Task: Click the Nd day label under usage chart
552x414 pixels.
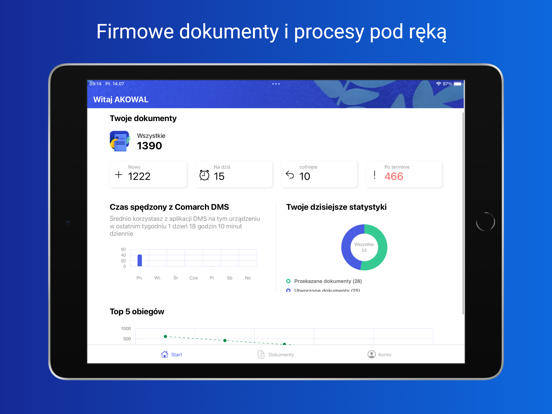Action: [x=248, y=278]
